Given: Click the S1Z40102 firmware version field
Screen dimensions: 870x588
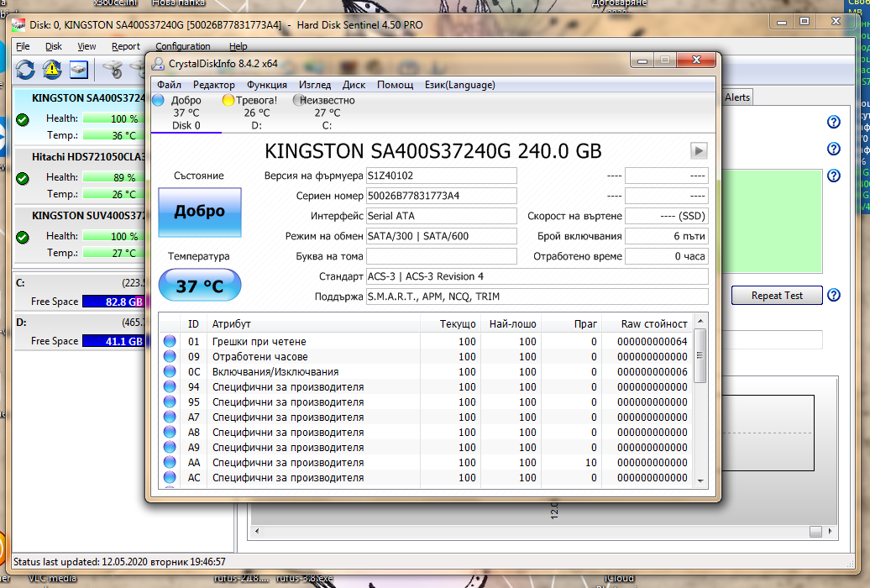Looking at the screenshot, I should click(442, 176).
